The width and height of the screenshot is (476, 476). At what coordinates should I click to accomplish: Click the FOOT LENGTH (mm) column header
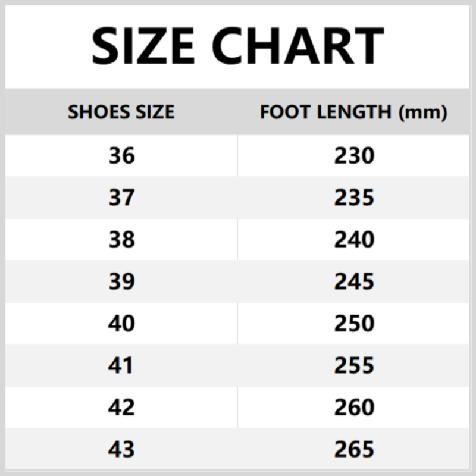coord(353,112)
